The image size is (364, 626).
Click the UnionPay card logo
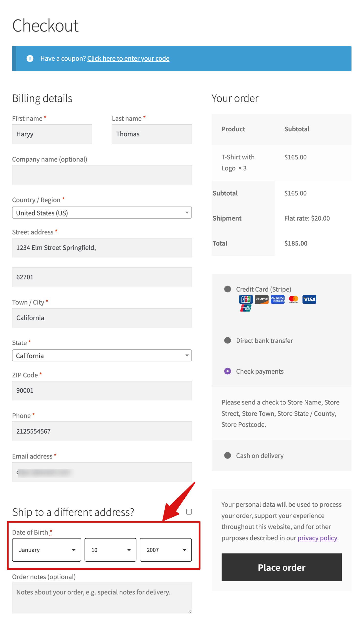(246, 308)
